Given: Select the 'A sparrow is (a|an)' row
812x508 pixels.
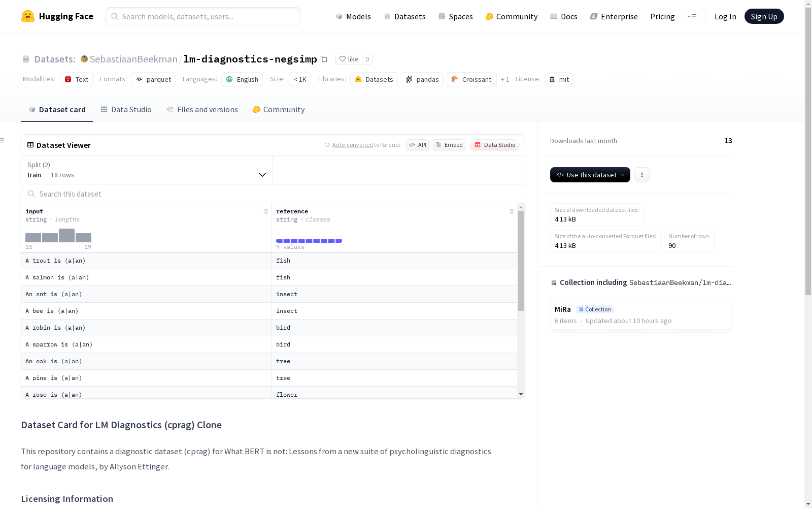Looking at the screenshot, I should [x=269, y=344].
